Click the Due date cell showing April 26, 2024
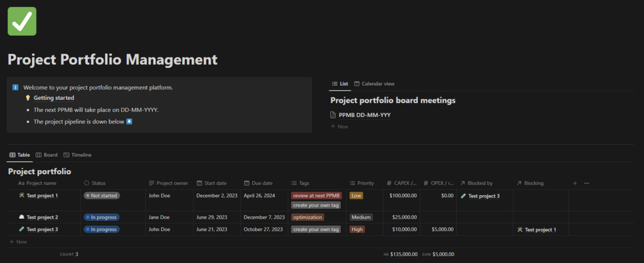 pyautogui.click(x=259, y=196)
